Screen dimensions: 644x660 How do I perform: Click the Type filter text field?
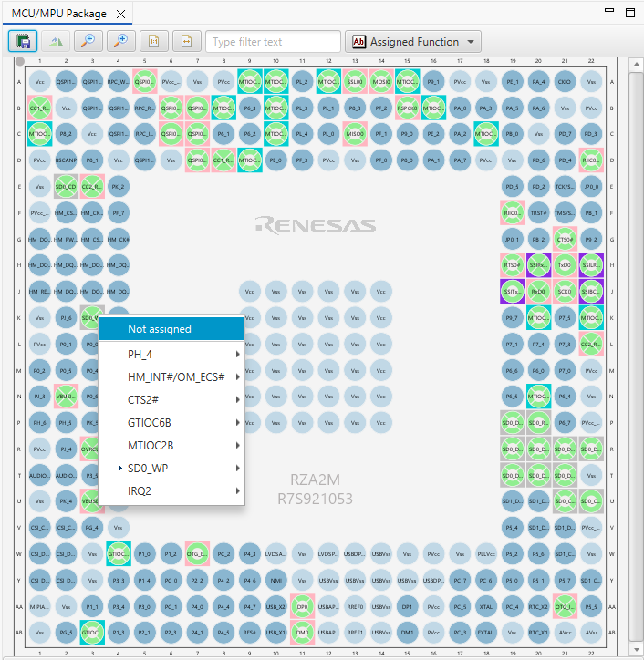click(273, 42)
